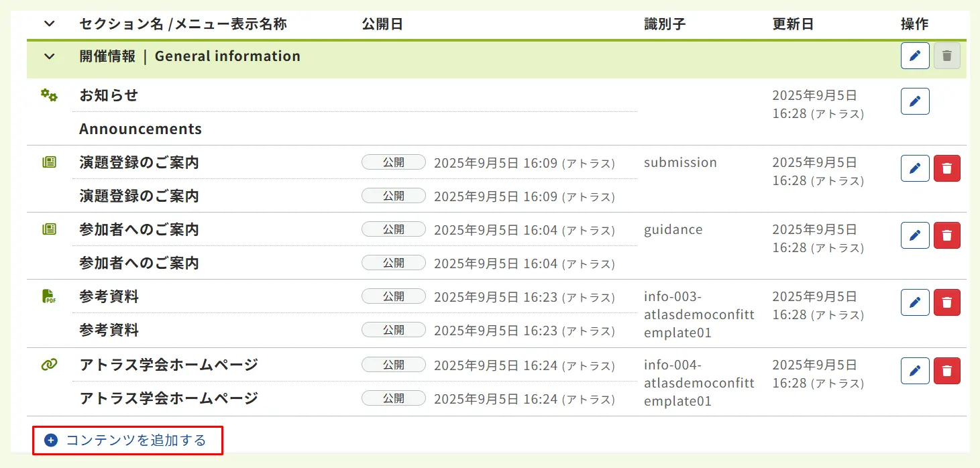Click the edit button on the 開催情報 row
This screenshot has width=980, height=468.
[914, 56]
